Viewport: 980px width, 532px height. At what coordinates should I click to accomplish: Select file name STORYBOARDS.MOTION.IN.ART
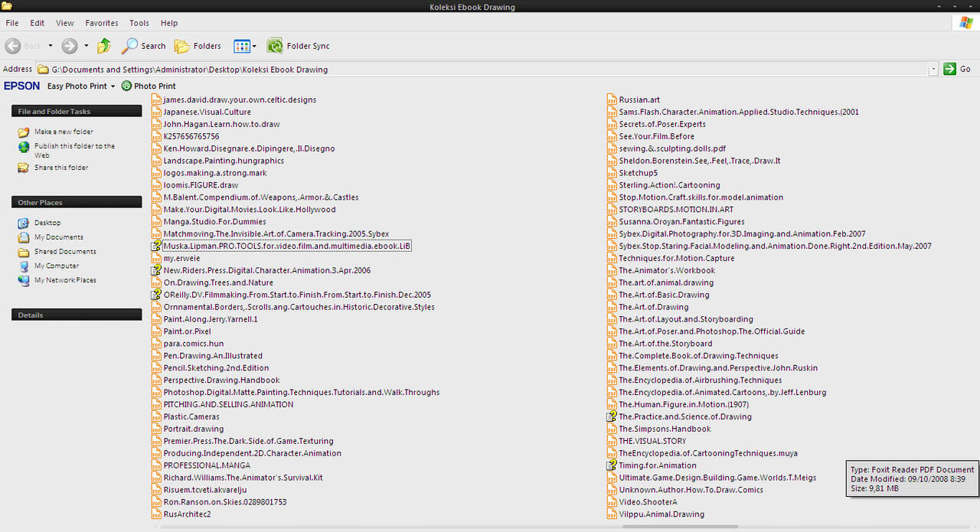coord(676,209)
